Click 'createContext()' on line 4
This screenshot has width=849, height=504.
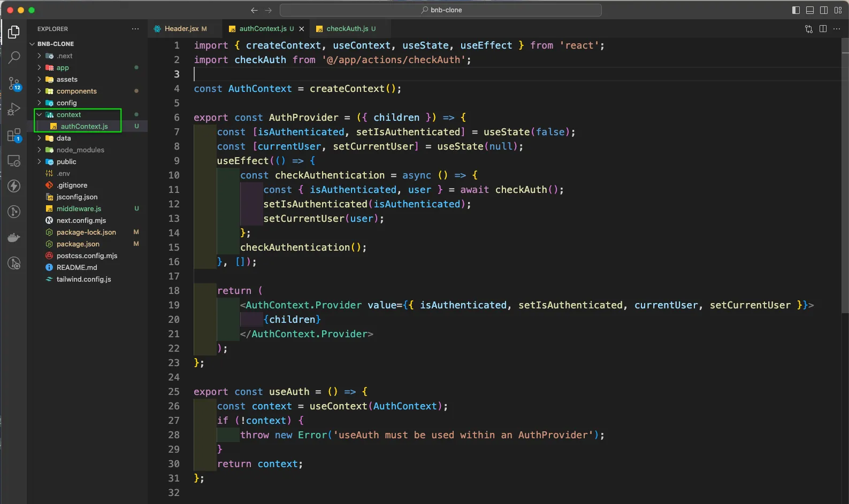coord(353,89)
